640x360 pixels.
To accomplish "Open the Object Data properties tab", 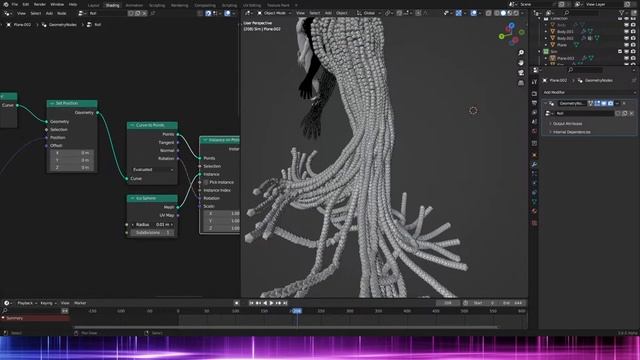I will 534,202.
